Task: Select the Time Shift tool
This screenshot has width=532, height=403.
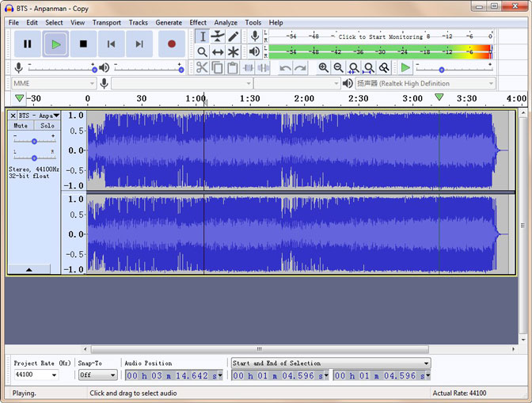Action: pos(218,52)
